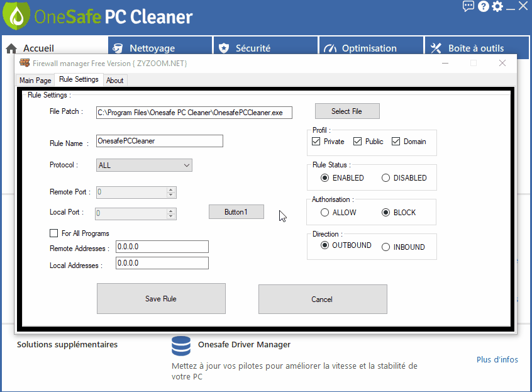532x392 pixels.
Task: Set direction to INBOUND
Action: pos(385,247)
